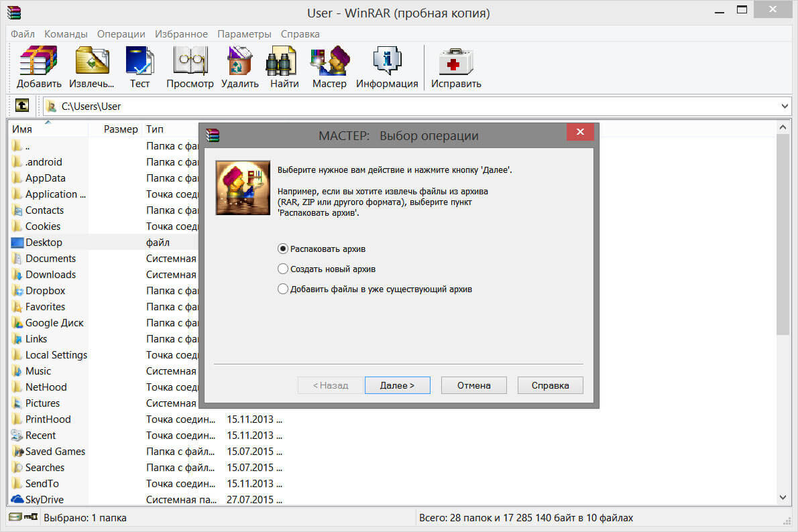Click the Далее > button
798x532 pixels.
tap(398, 385)
